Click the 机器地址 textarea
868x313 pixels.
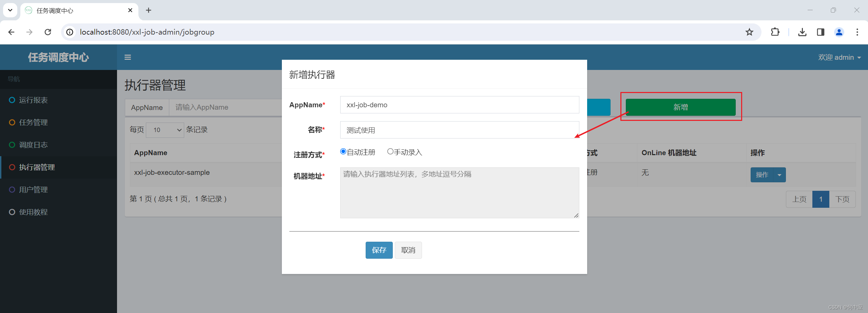(x=460, y=193)
